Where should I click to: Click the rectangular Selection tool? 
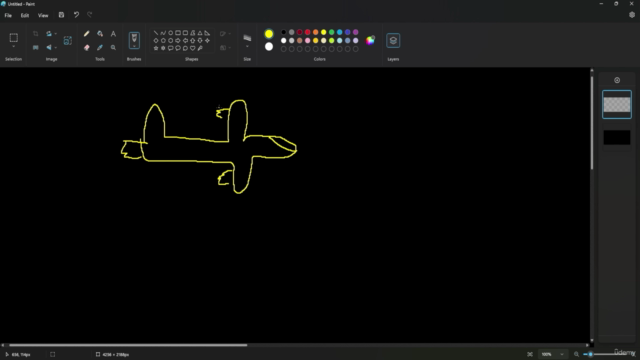pyautogui.click(x=13, y=38)
